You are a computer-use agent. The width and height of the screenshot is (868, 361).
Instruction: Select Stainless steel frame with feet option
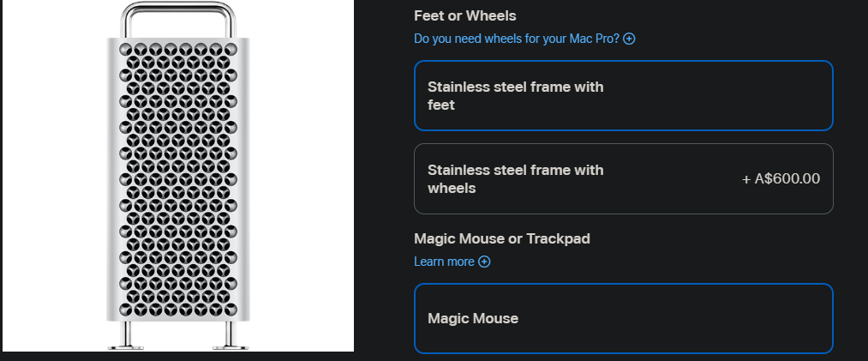pos(623,95)
